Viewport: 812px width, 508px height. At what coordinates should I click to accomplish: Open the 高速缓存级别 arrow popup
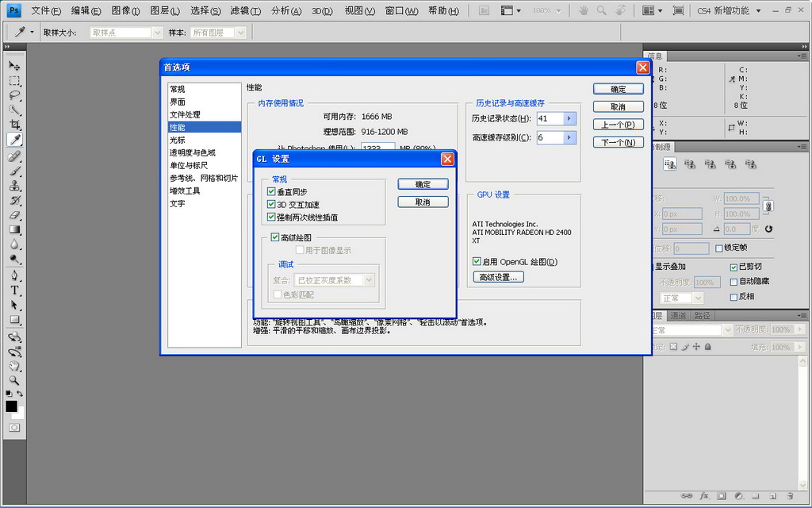point(569,137)
